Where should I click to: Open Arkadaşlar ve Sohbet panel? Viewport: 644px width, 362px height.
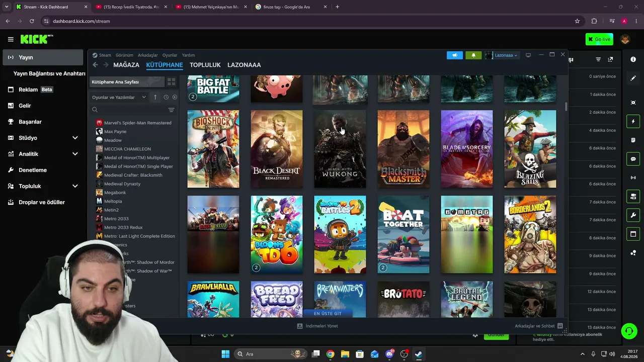pos(538,326)
